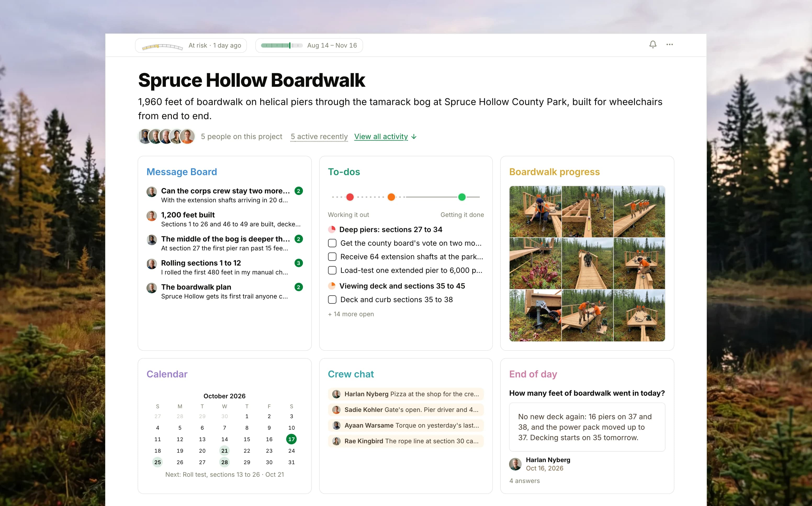Check off 'Get the county board's vote' to-do

coord(332,243)
